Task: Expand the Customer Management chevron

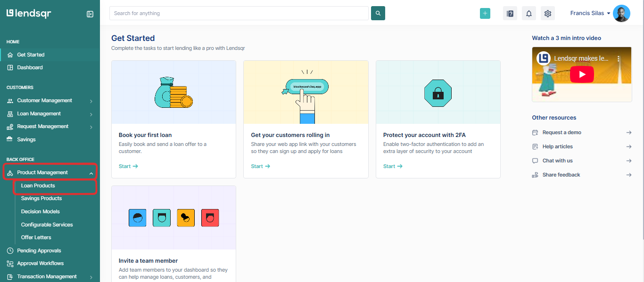Action: [x=91, y=101]
